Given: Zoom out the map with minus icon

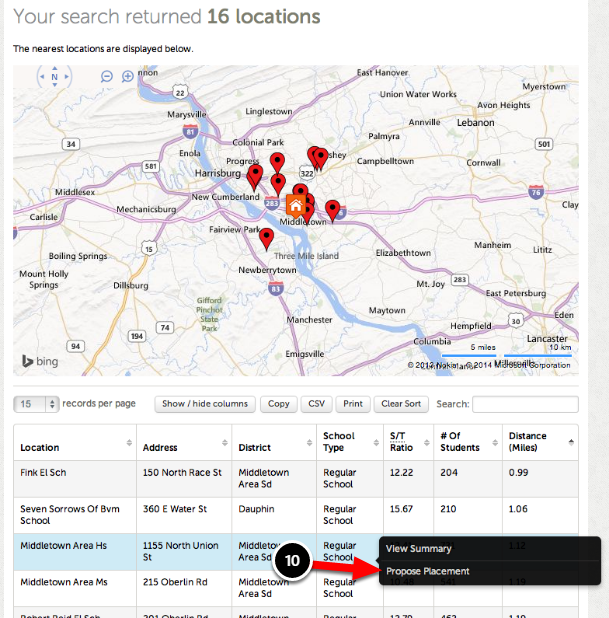Looking at the screenshot, I should pos(106,76).
